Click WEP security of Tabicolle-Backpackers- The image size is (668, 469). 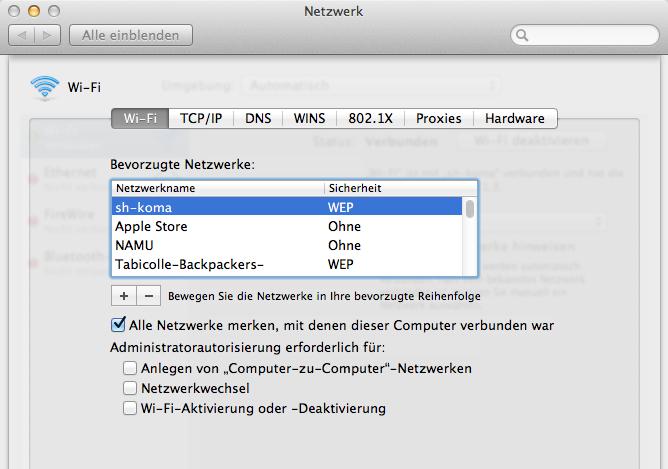pos(340,265)
